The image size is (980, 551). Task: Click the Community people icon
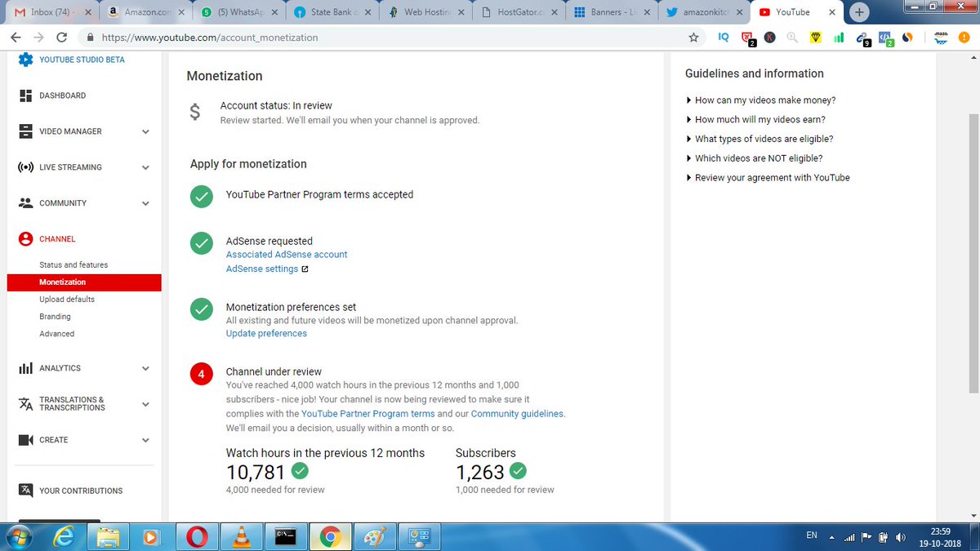coord(25,203)
